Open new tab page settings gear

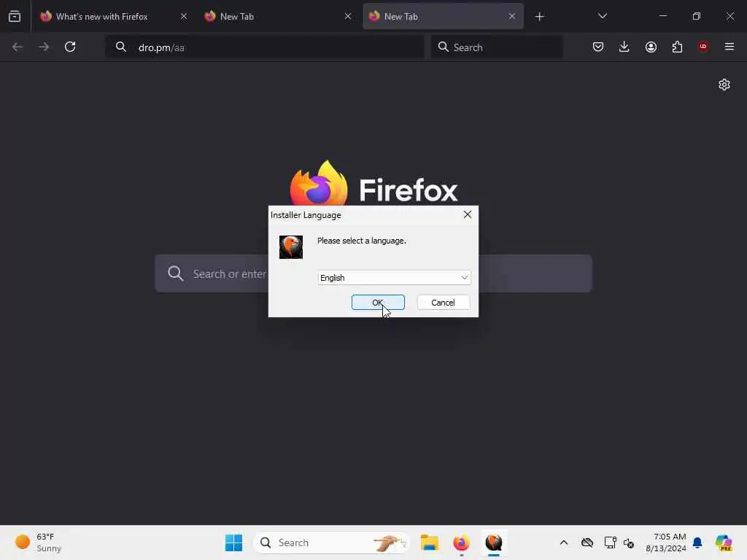(x=724, y=85)
